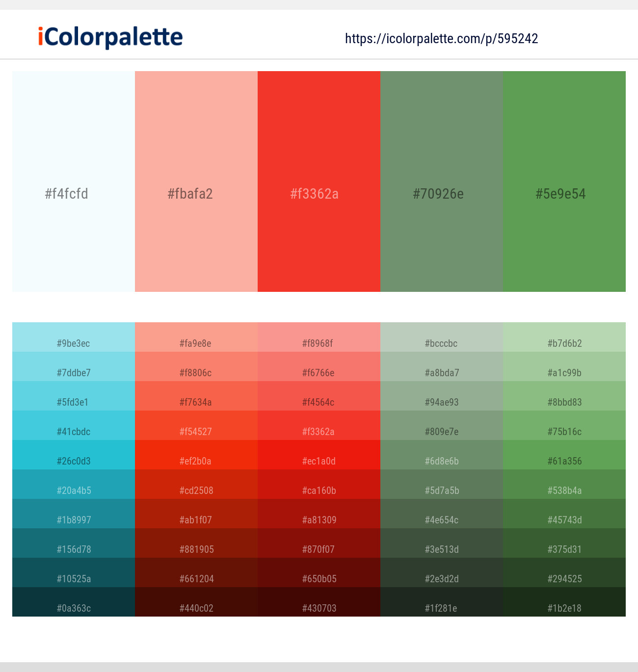Click the iColorpalette logo
Image resolution: width=638 pixels, height=672 pixels.
(110, 37)
